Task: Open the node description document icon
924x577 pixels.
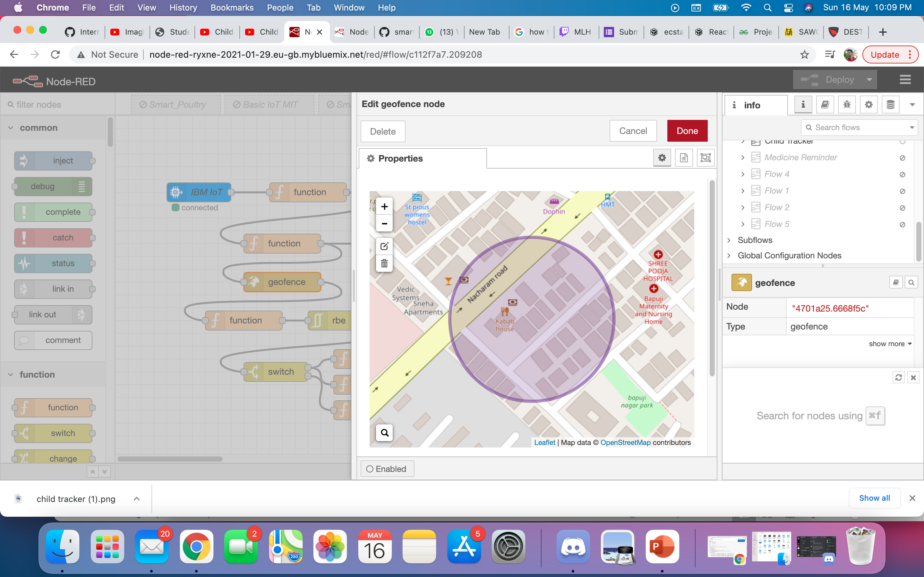Action: [683, 158]
